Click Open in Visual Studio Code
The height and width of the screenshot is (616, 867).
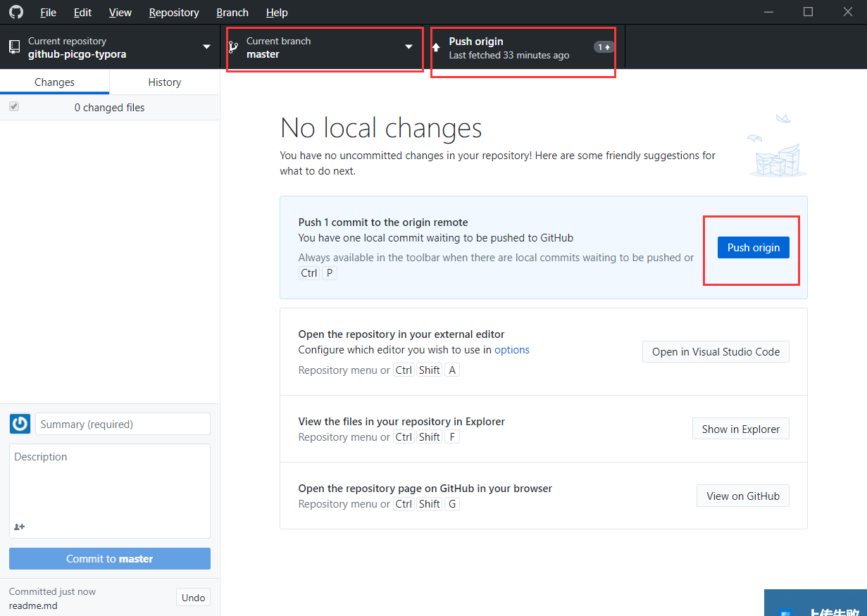coord(716,352)
